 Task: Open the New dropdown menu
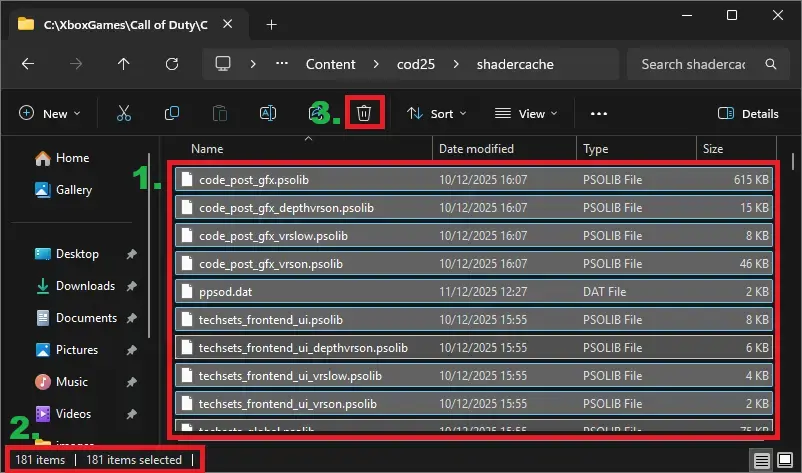coord(49,114)
